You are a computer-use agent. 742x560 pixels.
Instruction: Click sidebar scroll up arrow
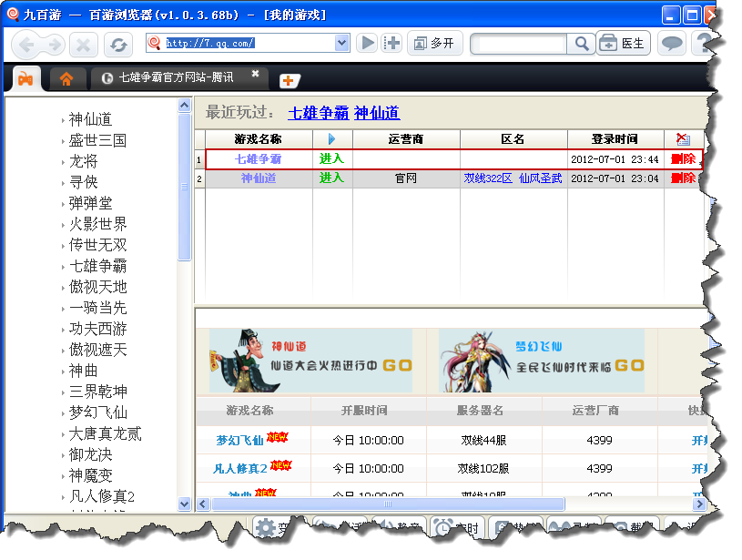tap(185, 105)
